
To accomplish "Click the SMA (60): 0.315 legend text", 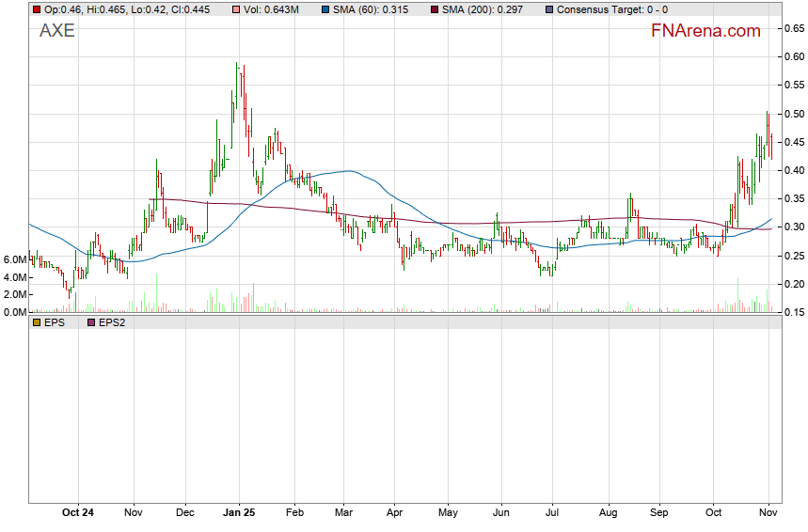I will [x=369, y=9].
